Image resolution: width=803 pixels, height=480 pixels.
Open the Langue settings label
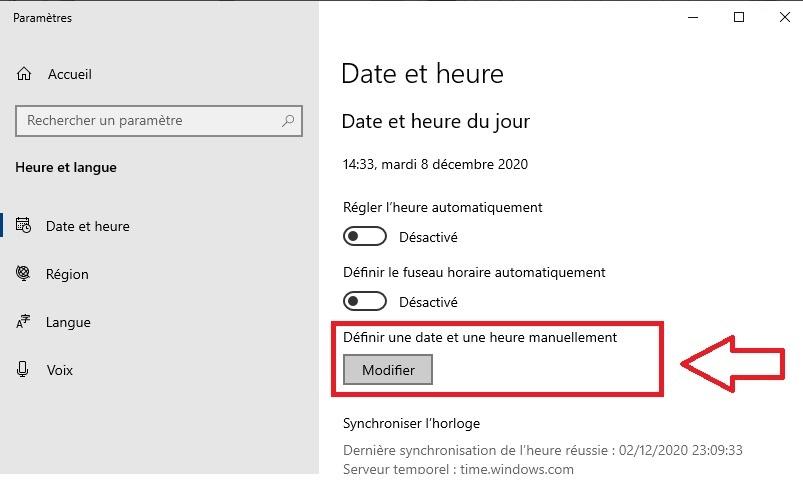click(68, 323)
